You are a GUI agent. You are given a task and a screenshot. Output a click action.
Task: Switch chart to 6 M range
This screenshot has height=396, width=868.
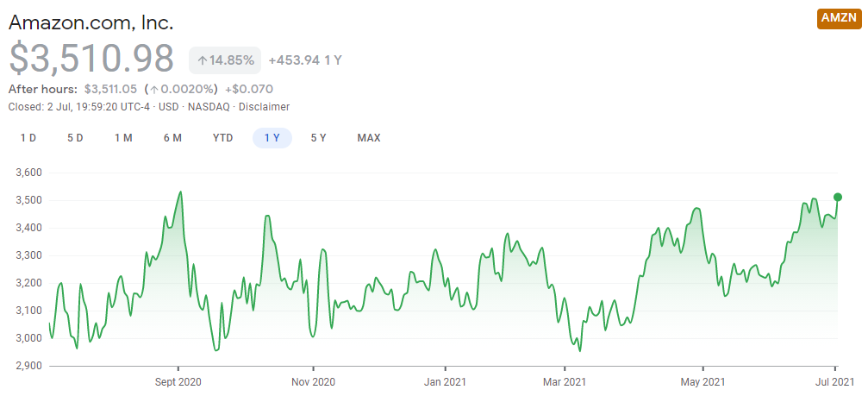pos(172,138)
